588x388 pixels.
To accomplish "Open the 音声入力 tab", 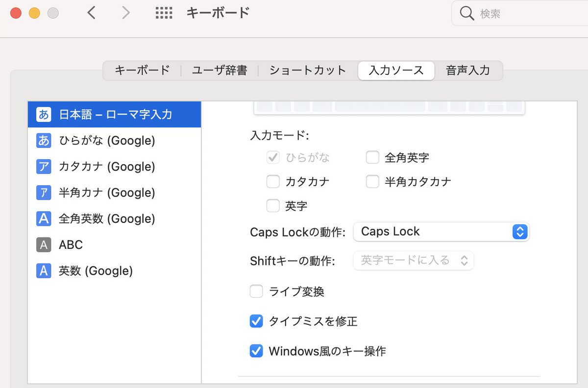I will coord(467,71).
